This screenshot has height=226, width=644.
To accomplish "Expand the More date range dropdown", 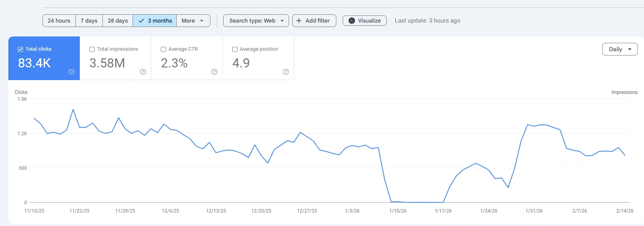I will click(x=193, y=21).
